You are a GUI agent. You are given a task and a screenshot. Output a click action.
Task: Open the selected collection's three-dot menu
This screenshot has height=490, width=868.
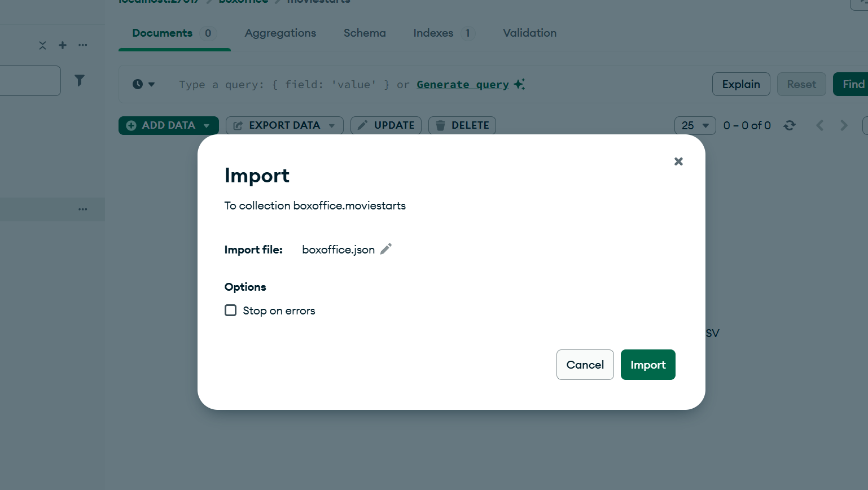[x=83, y=209]
